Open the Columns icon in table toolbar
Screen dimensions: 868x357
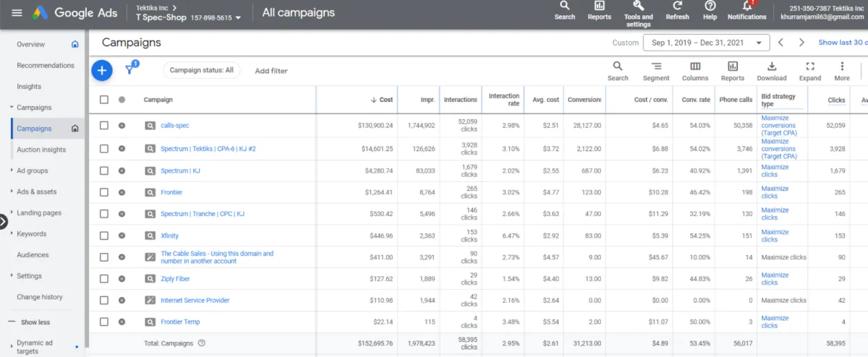pos(694,67)
